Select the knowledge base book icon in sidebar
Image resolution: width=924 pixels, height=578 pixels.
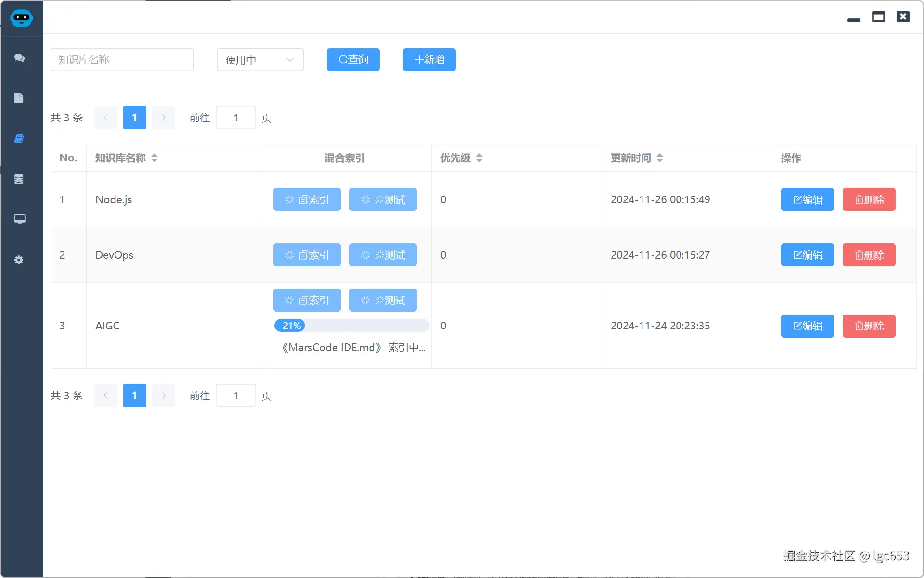[19, 138]
